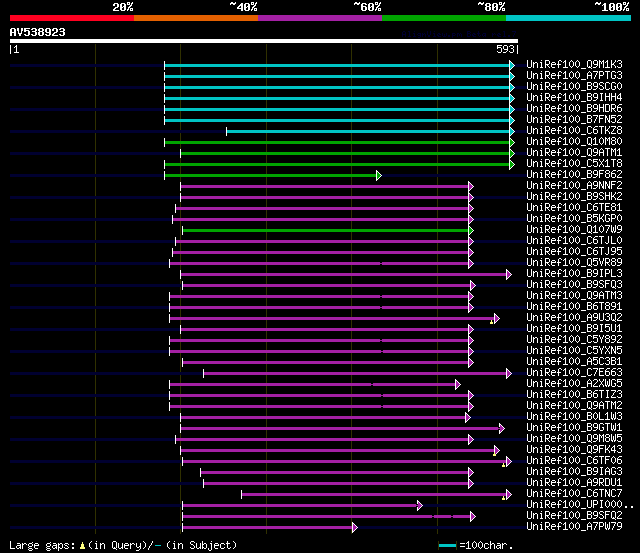The width and height of the screenshot is (640, 553).
Task: Select the UniRef100_Q9ATM1 label
Action: (574, 153)
